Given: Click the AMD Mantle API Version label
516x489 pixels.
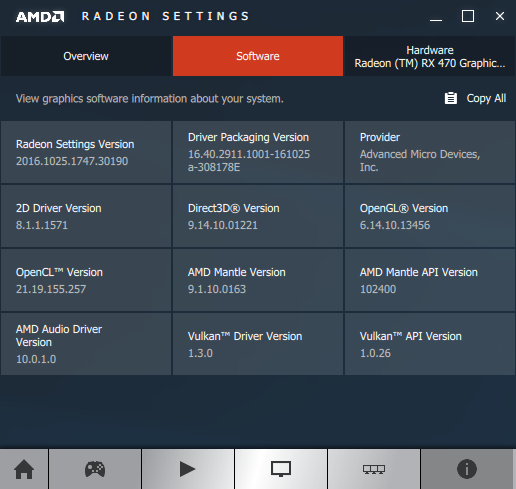Looking at the screenshot, I should 419,272.
